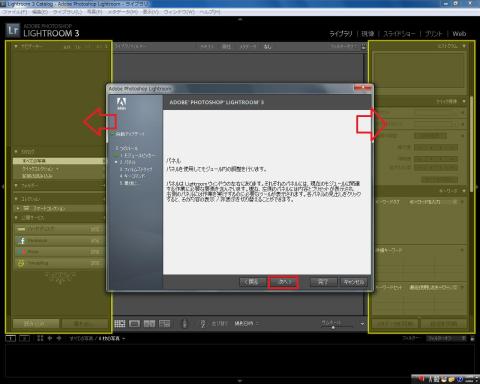480x384 pixels.
Task: Click 完了 button in the dialog
Action: click(323, 282)
